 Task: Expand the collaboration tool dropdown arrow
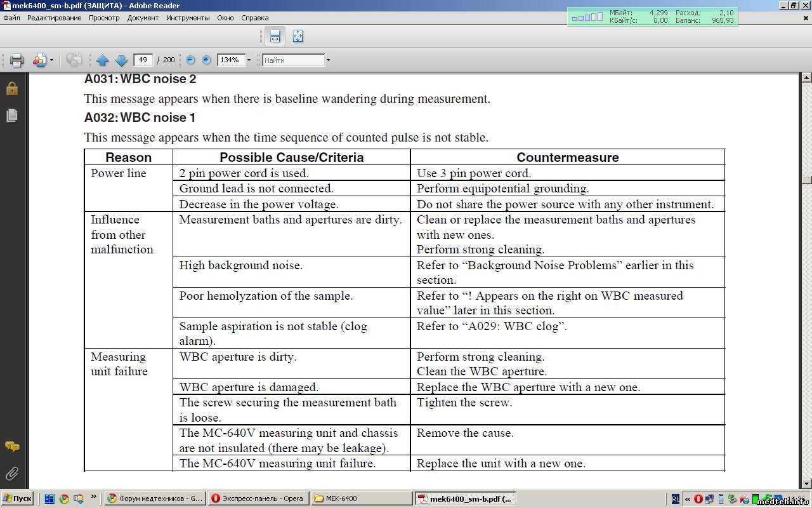(51, 60)
